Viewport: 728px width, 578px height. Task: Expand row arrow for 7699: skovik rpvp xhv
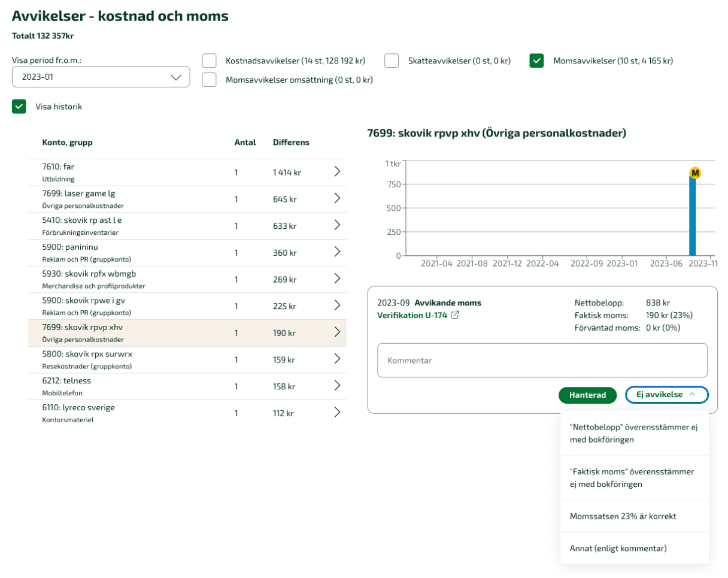coord(337,332)
